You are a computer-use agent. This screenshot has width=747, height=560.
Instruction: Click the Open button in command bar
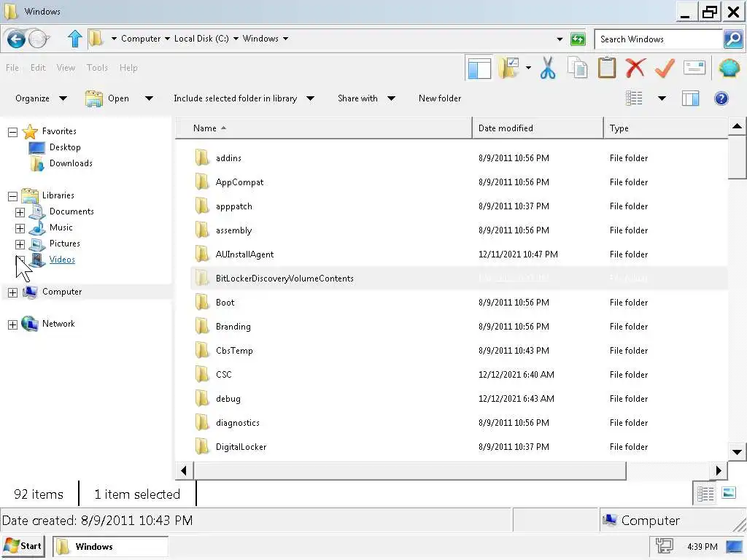tap(108, 98)
